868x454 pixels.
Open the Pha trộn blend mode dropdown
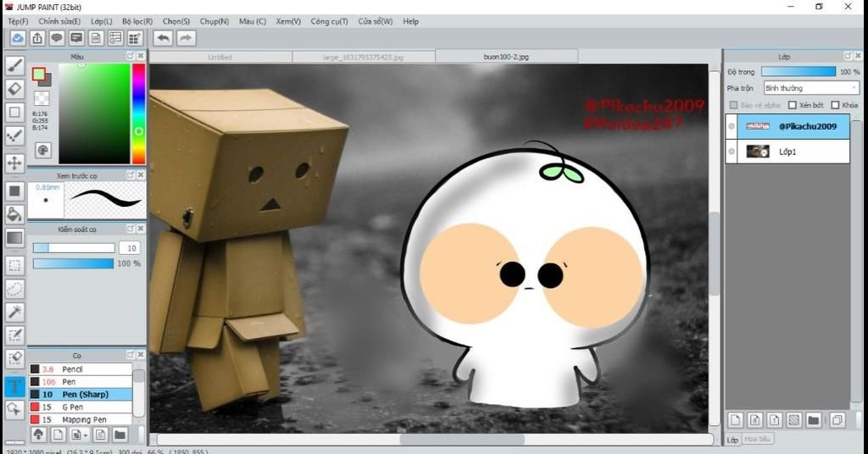[811, 88]
